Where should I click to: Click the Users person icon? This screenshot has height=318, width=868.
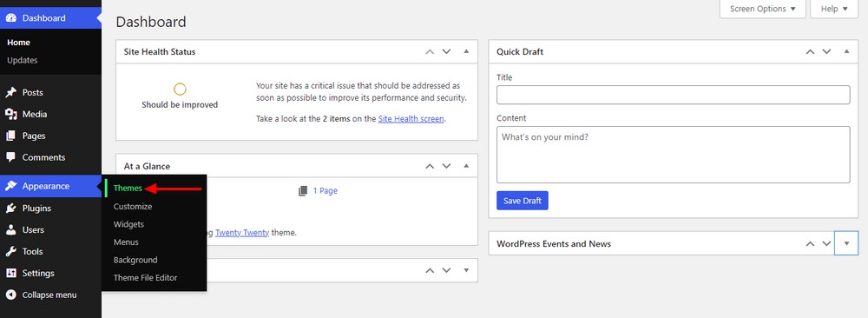click(x=10, y=230)
